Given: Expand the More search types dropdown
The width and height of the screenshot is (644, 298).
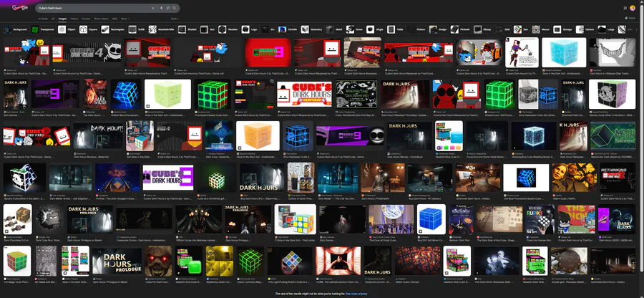Looking at the screenshot, I should tap(125, 19).
